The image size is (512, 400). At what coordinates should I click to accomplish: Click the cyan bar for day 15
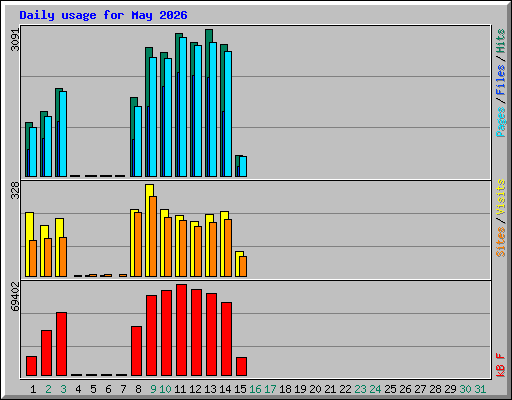point(243,166)
